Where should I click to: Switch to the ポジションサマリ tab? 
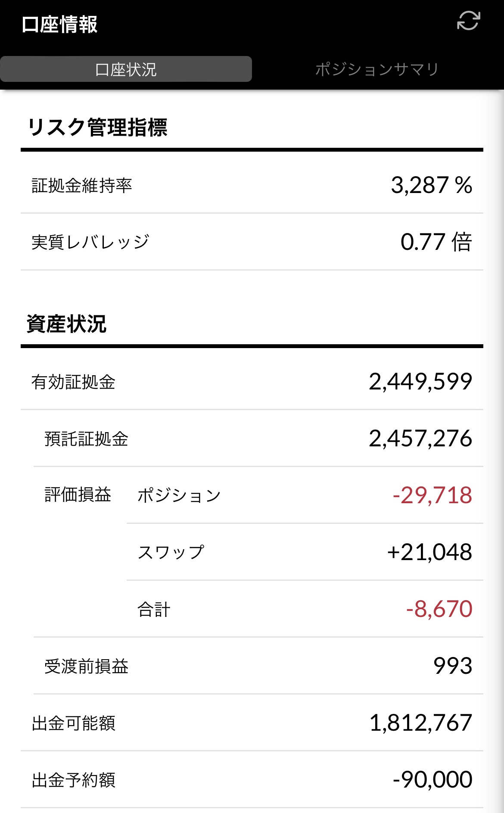click(x=377, y=69)
